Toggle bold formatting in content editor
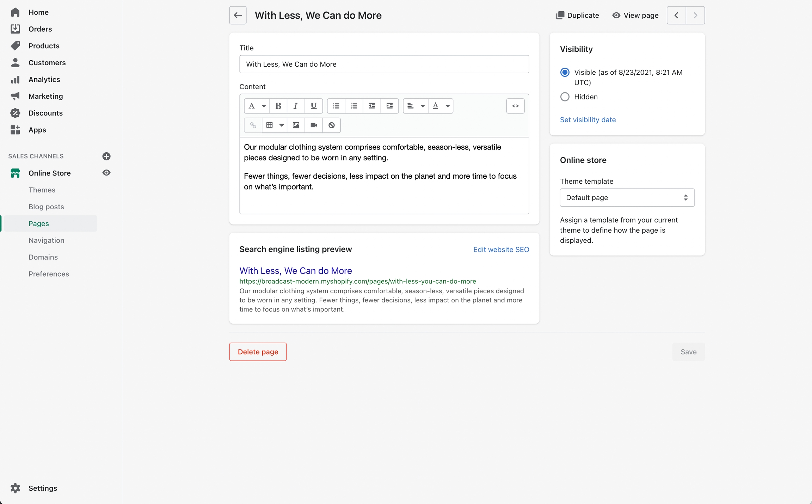812x504 pixels. click(x=278, y=106)
